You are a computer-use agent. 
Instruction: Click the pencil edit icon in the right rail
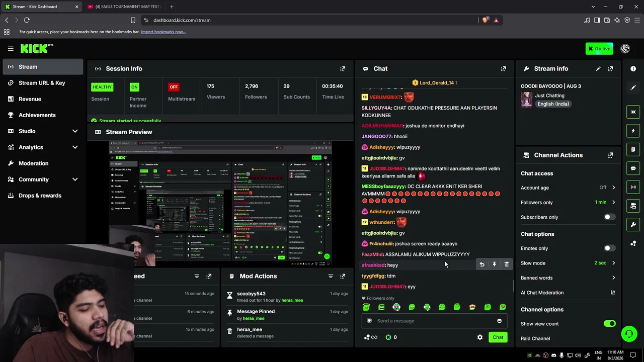[x=633, y=87]
